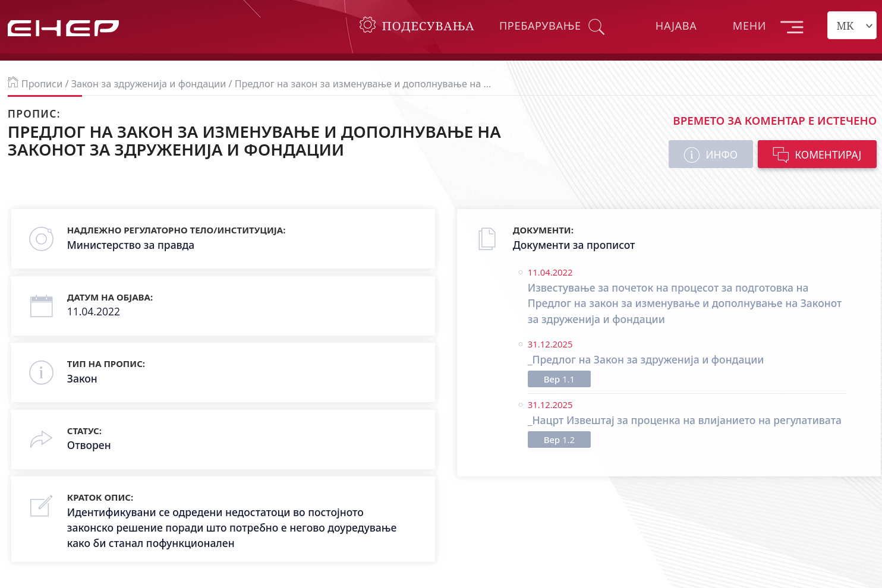Expand the comment icon on КОМЕНТИРАЈ button
Viewport: 882px width, 588px height.
782,154
